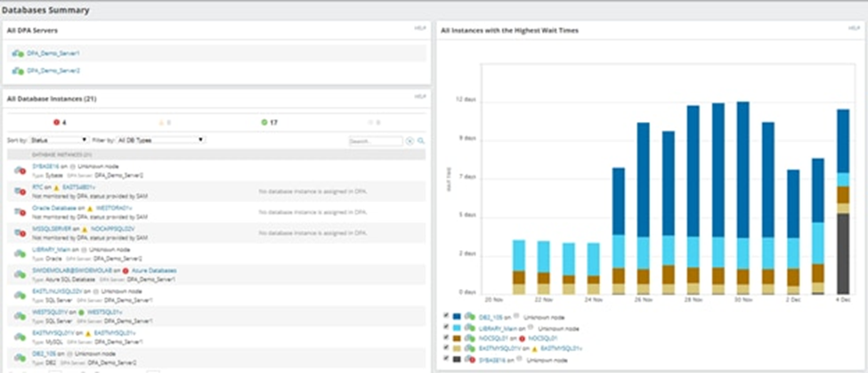Uncheck the LIBRARY_Main series checkbox in the chart legend
The width and height of the screenshot is (868, 373).
point(446,327)
